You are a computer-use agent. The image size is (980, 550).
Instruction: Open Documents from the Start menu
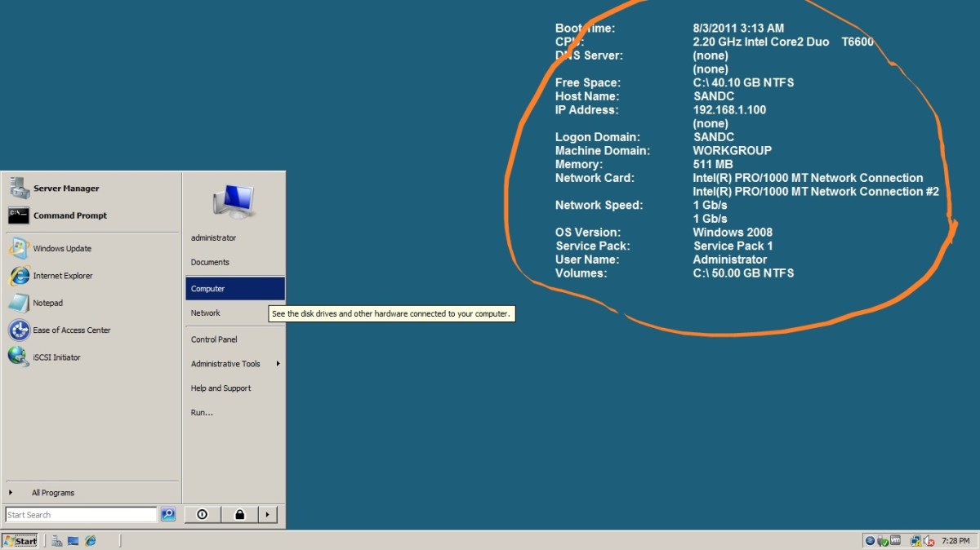pyautogui.click(x=211, y=262)
